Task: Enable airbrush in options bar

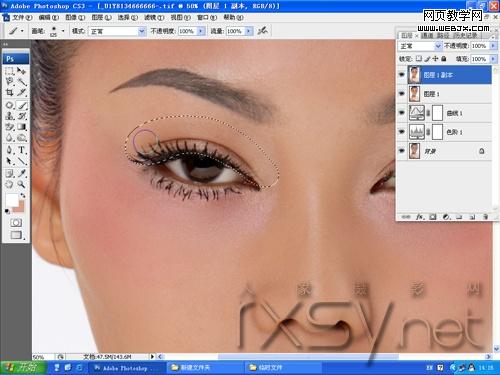Action: pyautogui.click(x=263, y=31)
